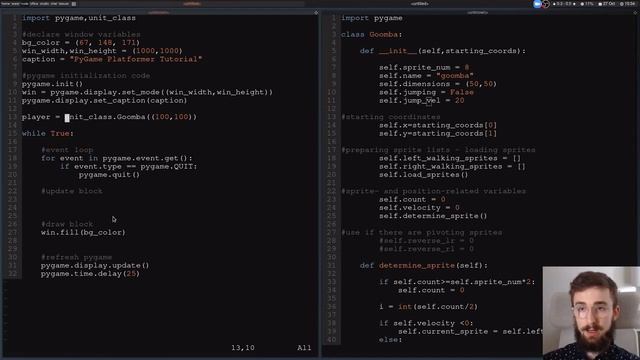The width and height of the screenshot is (640, 360).
Task: Click the 'i = int(self.count/2)' line
Action: pyautogui.click(x=428, y=307)
